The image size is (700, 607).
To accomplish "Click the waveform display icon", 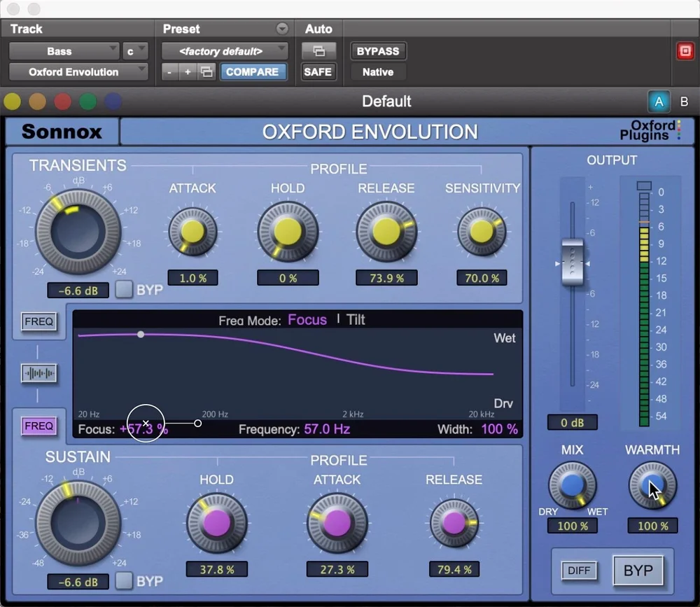I will 38,374.
